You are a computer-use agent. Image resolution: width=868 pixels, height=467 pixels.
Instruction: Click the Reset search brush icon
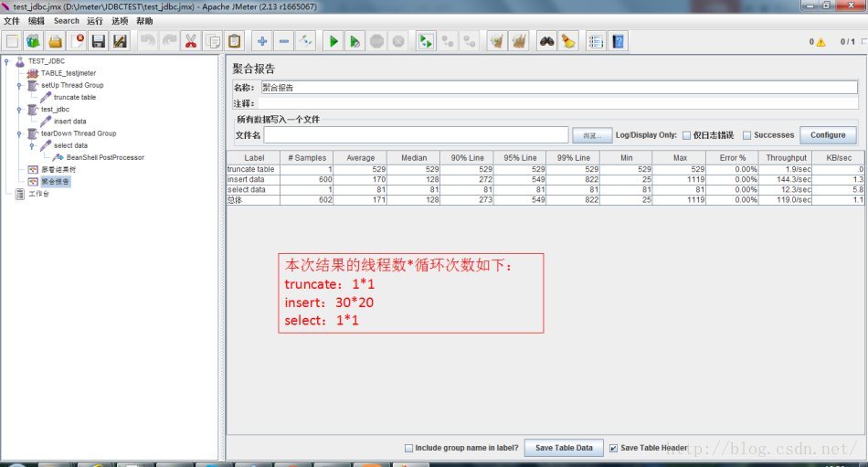568,41
